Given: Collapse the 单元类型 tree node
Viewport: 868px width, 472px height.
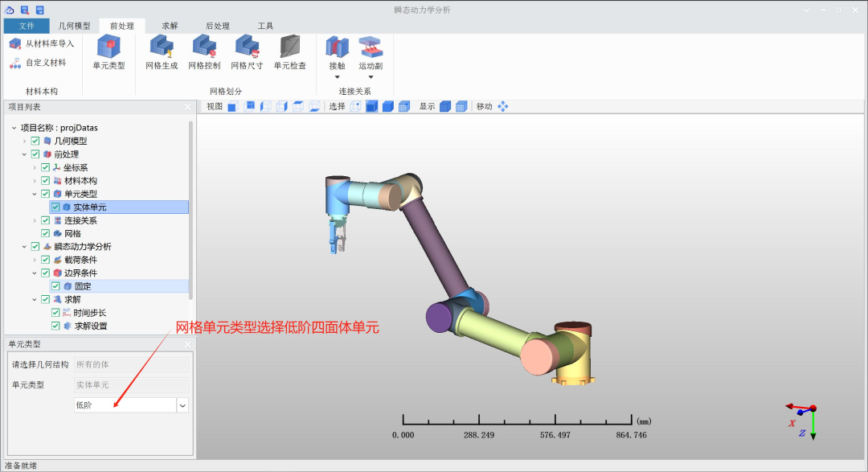Looking at the screenshot, I should coord(35,194).
